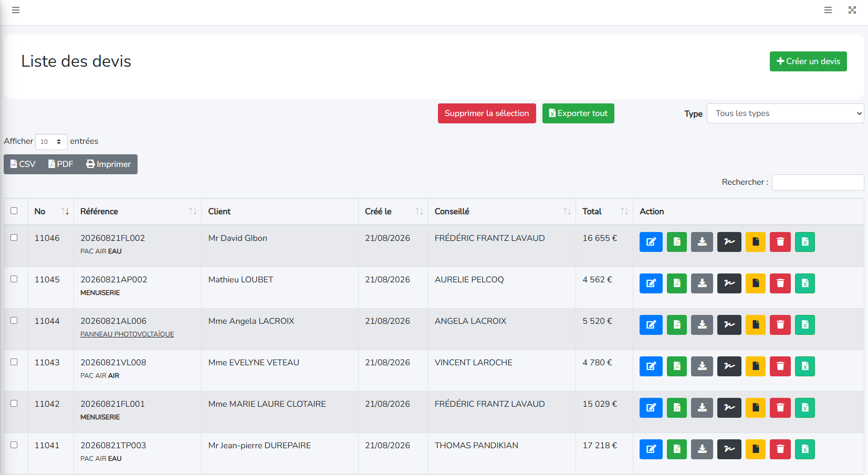Screen dimensions: 868x475
Task: Edit Jean-pierre DUREPAIRE's quote 11041
Action: point(651,449)
